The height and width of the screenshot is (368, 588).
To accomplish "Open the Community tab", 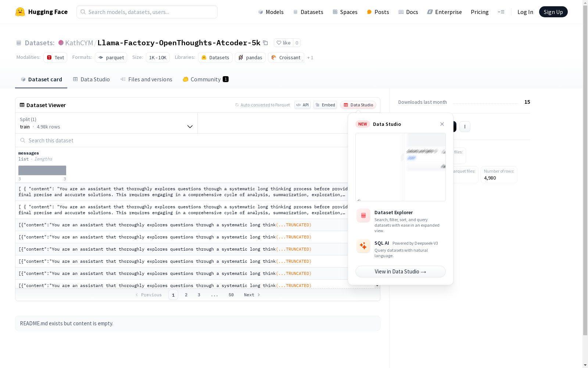I will [205, 79].
